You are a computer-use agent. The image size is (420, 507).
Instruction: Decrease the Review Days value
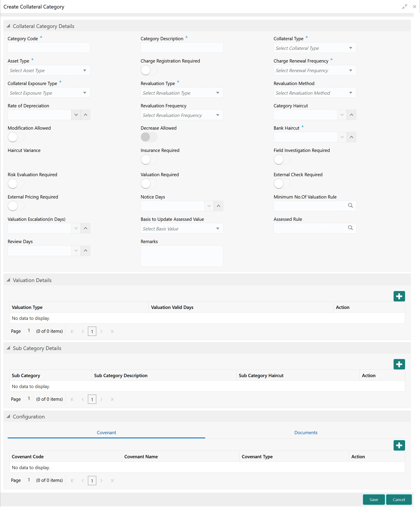tap(76, 251)
